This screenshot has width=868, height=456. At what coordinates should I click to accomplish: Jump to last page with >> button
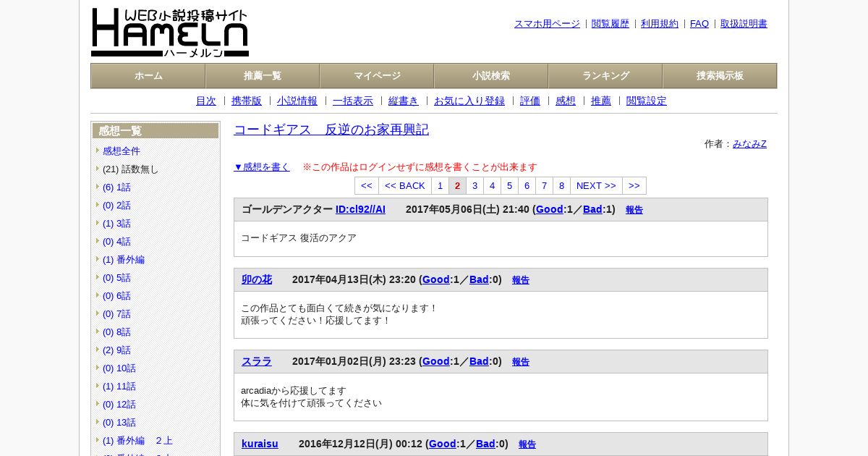(634, 186)
